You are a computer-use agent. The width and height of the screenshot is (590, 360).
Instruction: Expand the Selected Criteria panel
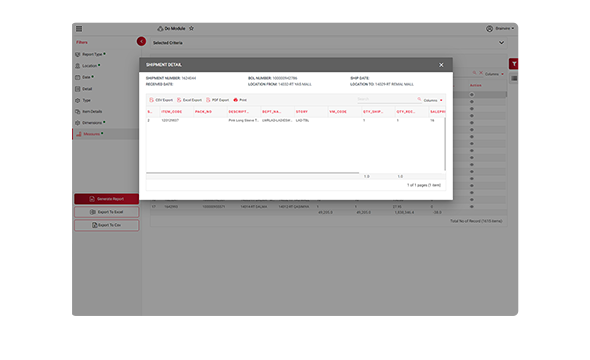click(x=501, y=43)
